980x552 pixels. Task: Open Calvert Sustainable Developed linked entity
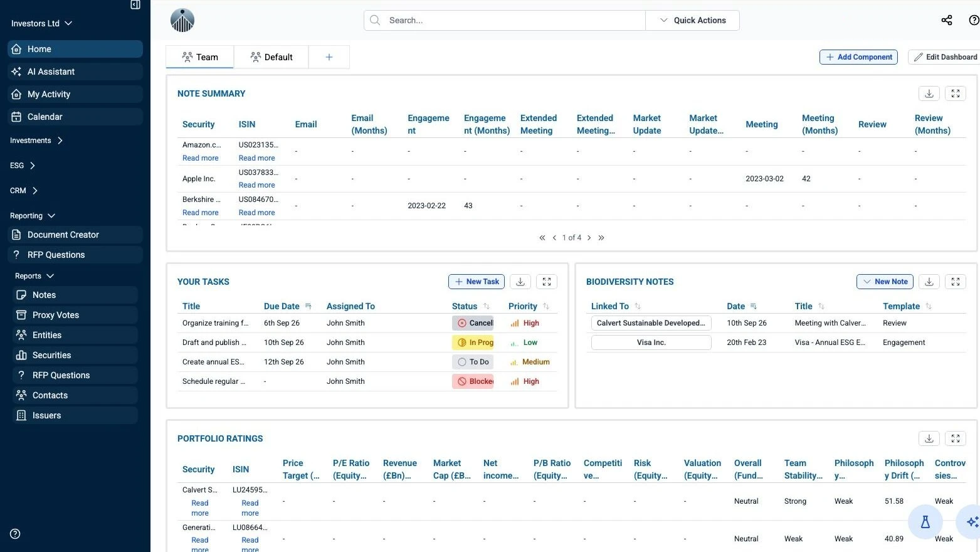(651, 323)
